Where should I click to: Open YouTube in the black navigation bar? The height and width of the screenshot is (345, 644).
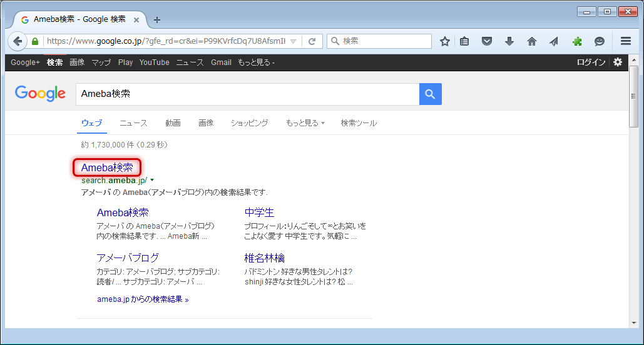[x=154, y=62]
